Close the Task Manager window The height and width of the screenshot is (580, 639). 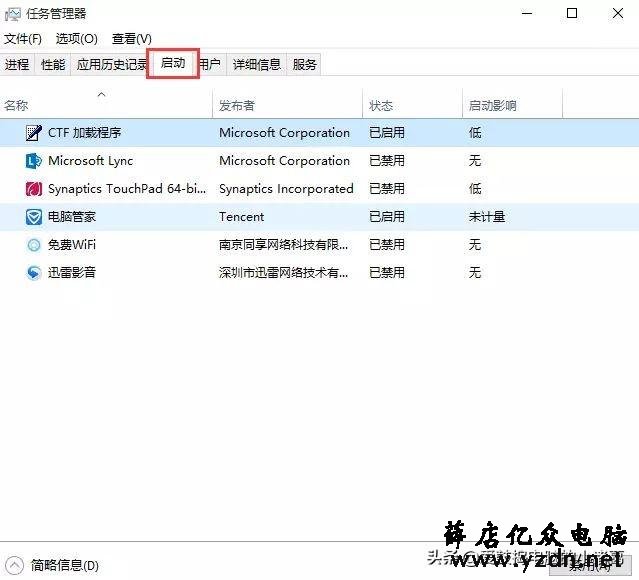[618, 13]
